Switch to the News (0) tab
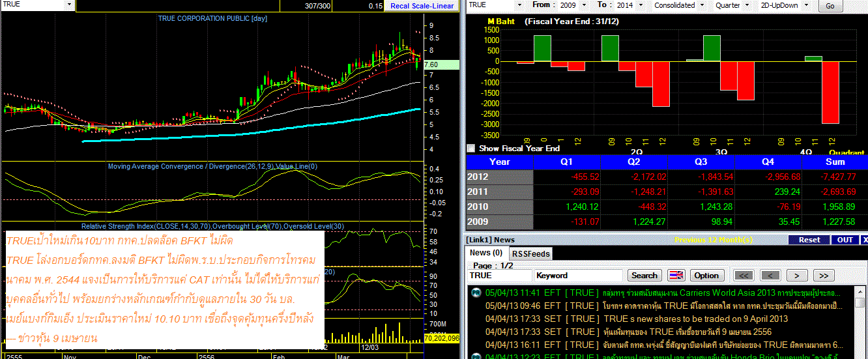Image resolution: width=868 pixels, height=359 pixels. (x=486, y=253)
